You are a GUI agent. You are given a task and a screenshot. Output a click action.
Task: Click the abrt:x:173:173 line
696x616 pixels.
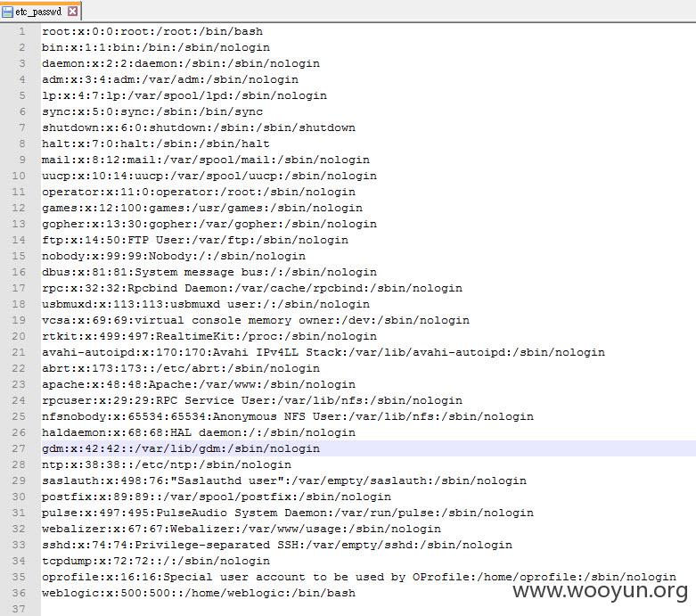pos(181,368)
